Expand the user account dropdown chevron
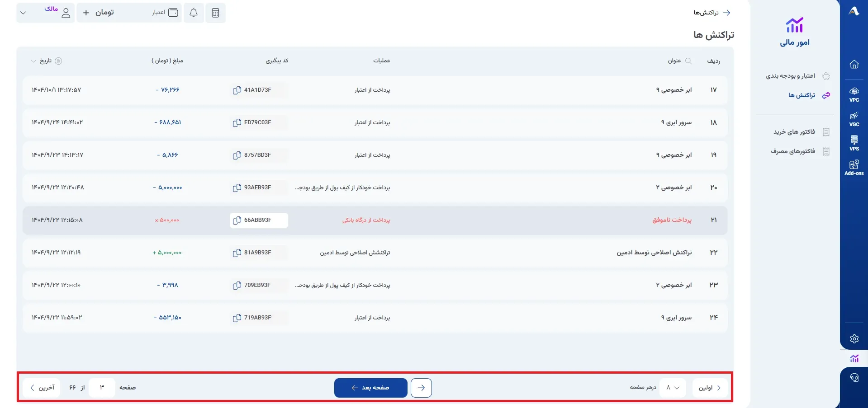The height and width of the screenshot is (408, 868). pos(24,13)
